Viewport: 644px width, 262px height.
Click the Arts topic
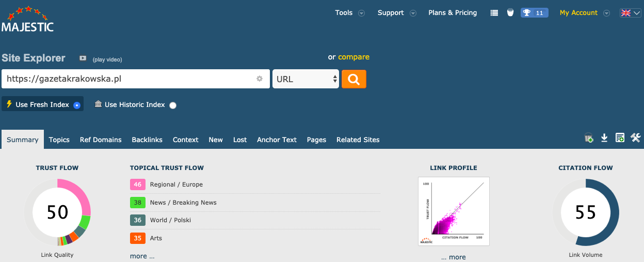(156, 238)
